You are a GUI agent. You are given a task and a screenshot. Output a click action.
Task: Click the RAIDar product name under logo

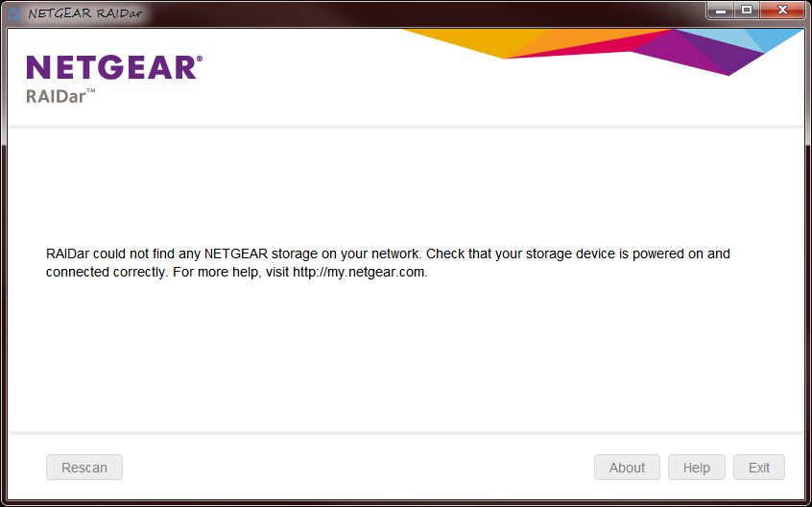(60, 96)
